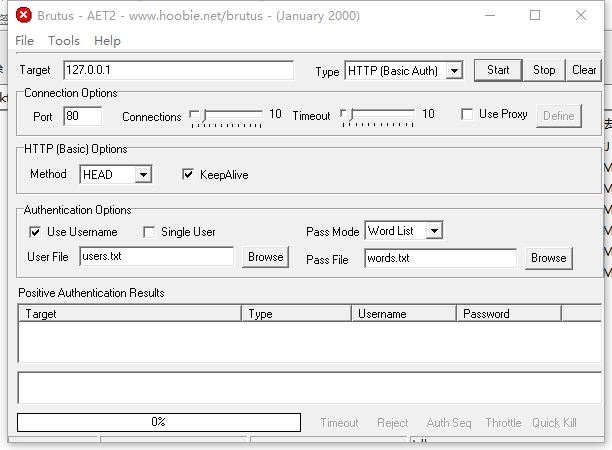The image size is (612, 450).
Task: Maximize the Brutus window
Action: point(535,16)
